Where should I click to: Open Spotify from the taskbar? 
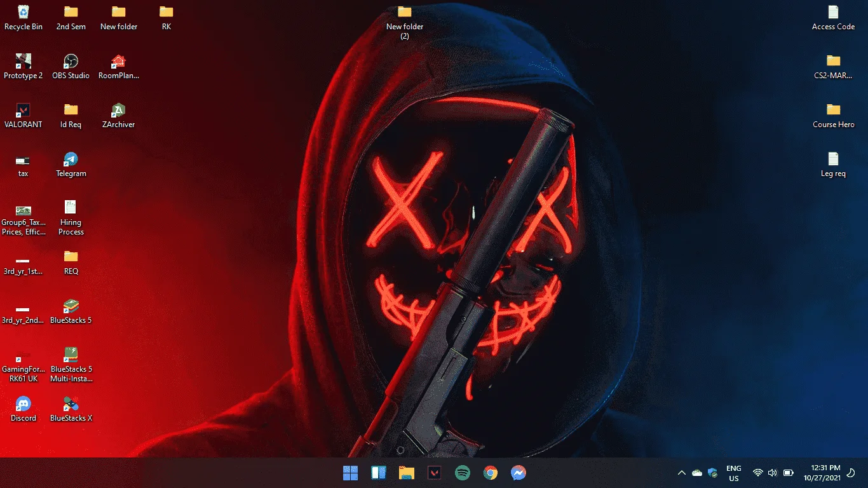[463, 473]
